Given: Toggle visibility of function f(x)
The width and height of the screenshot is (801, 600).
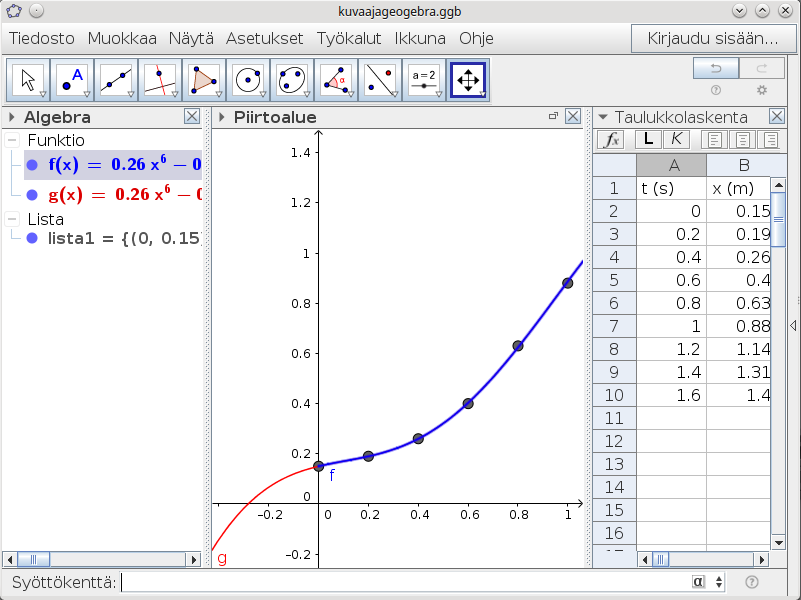Looking at the screenshot, I should (33, 165).
